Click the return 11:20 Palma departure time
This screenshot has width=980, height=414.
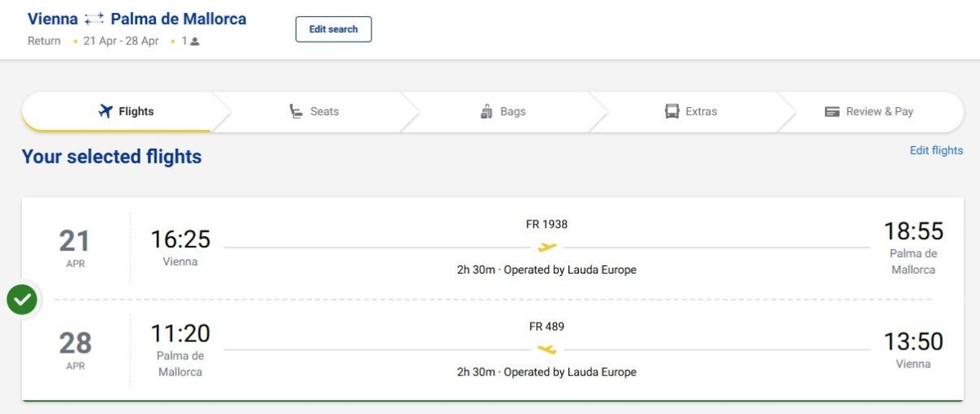[180, 333]
